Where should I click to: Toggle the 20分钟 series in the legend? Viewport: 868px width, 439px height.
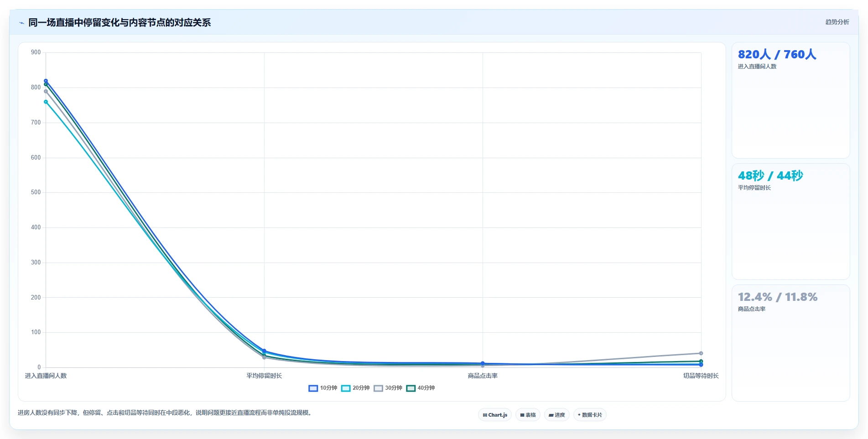pyautogui.click(x=355, y=388)
